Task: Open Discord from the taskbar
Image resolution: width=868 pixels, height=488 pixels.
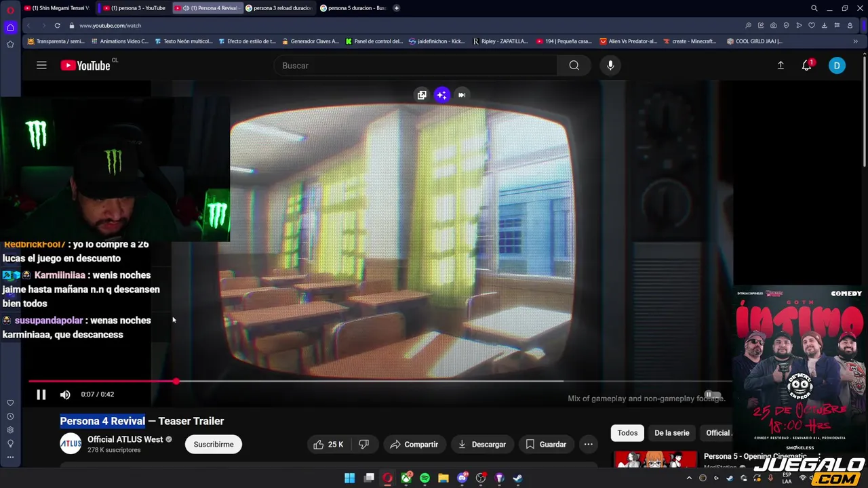Action: tap(462, 478)
